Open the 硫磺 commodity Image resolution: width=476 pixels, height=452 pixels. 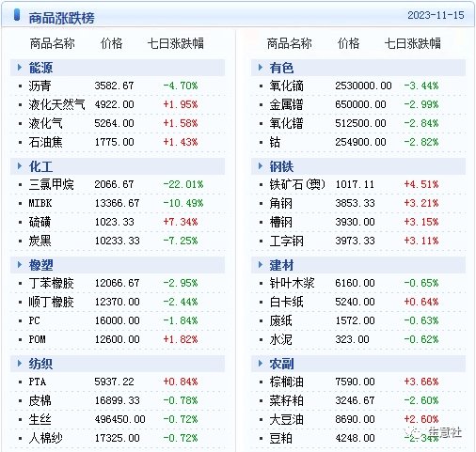pyautogui.click(x=40, y=222)
